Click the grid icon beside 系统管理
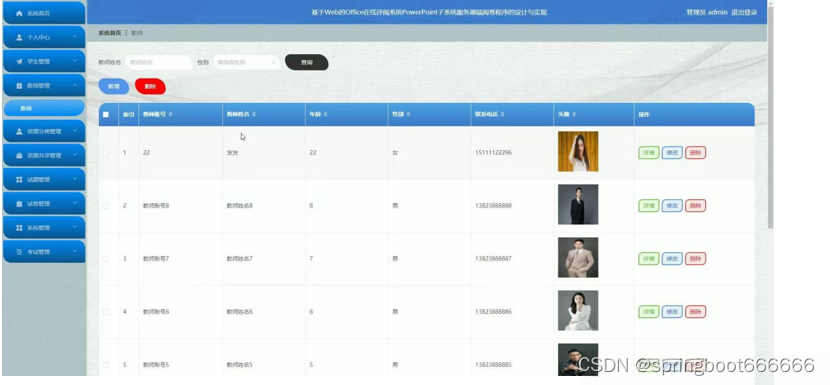The height and width of the screenshot is (385, 830). [20, 228]
